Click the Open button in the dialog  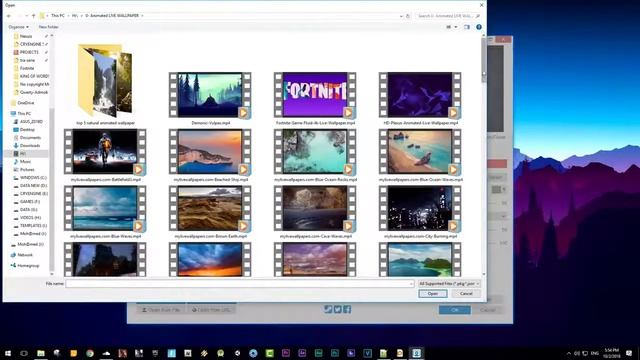click(433, 293)
